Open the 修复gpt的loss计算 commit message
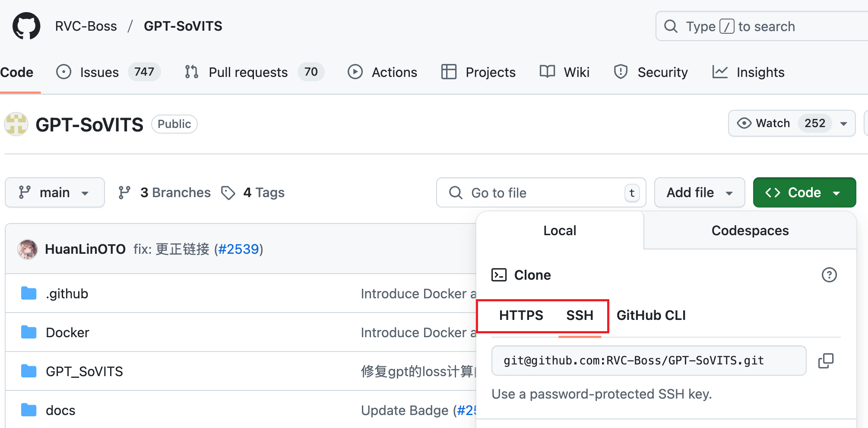Screen dimensions: 868x428 pos(418,371)
